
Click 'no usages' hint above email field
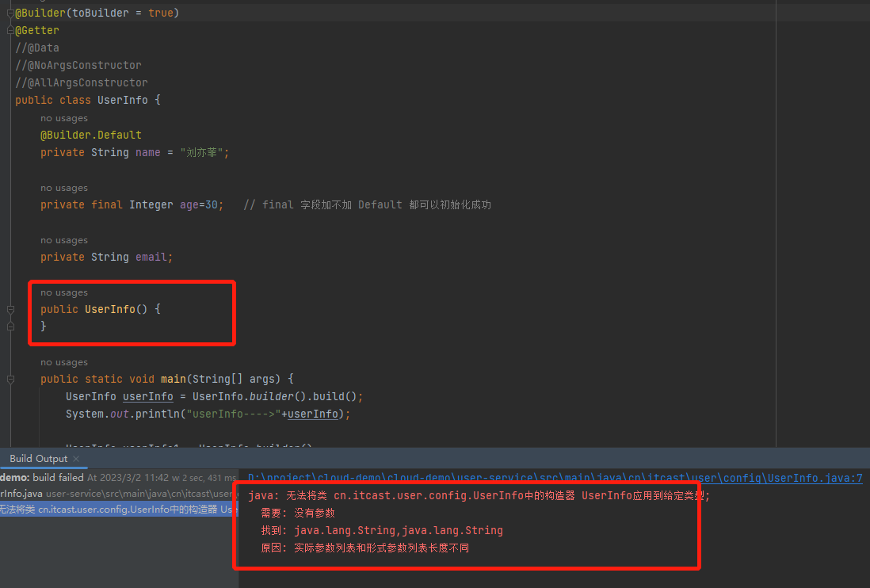pyautogui.click(x=64, y=240)
